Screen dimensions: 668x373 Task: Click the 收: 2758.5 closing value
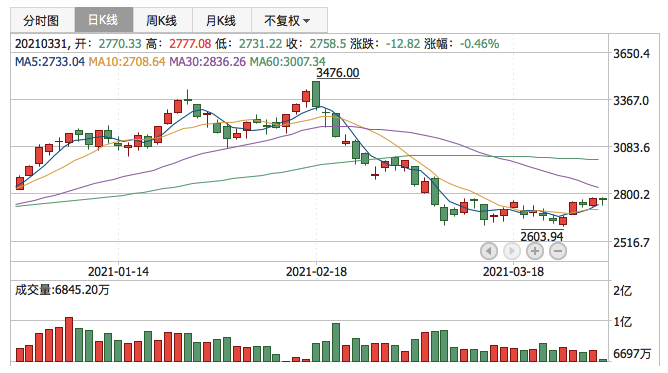(328, 43)
